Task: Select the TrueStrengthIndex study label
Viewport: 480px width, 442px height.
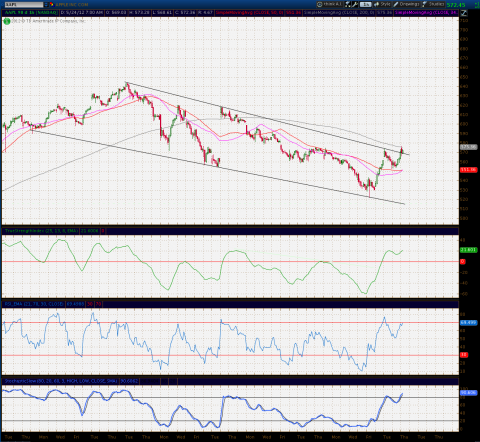Action: tap(41, 231)
